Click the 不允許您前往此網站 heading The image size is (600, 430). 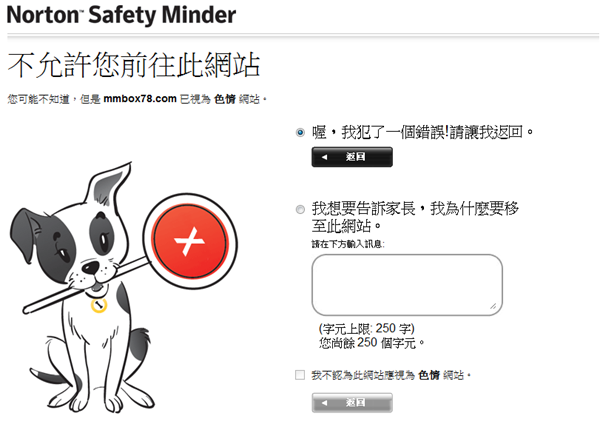pyautogui.click(x=134, y=65)
